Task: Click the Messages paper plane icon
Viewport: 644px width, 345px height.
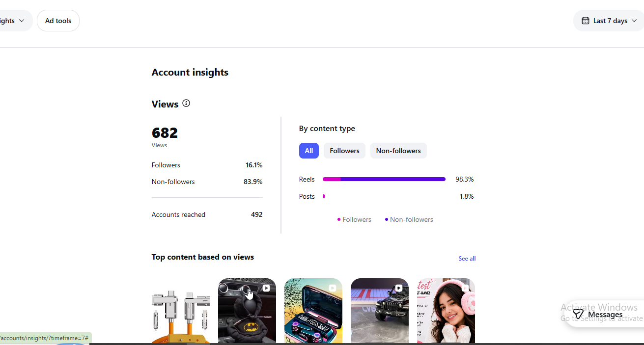Action: point(578,315)
